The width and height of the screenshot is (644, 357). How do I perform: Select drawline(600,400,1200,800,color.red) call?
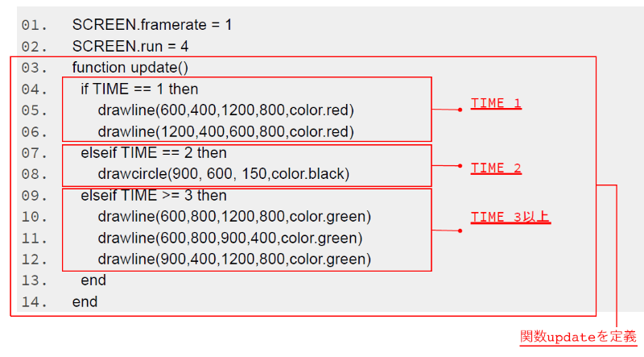tap(225, 110)
